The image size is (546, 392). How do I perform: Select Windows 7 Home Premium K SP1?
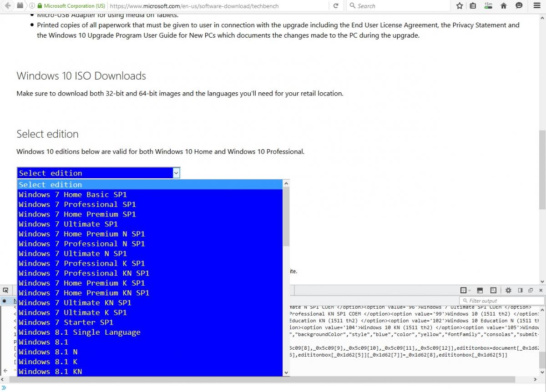[x=150, y=283]
